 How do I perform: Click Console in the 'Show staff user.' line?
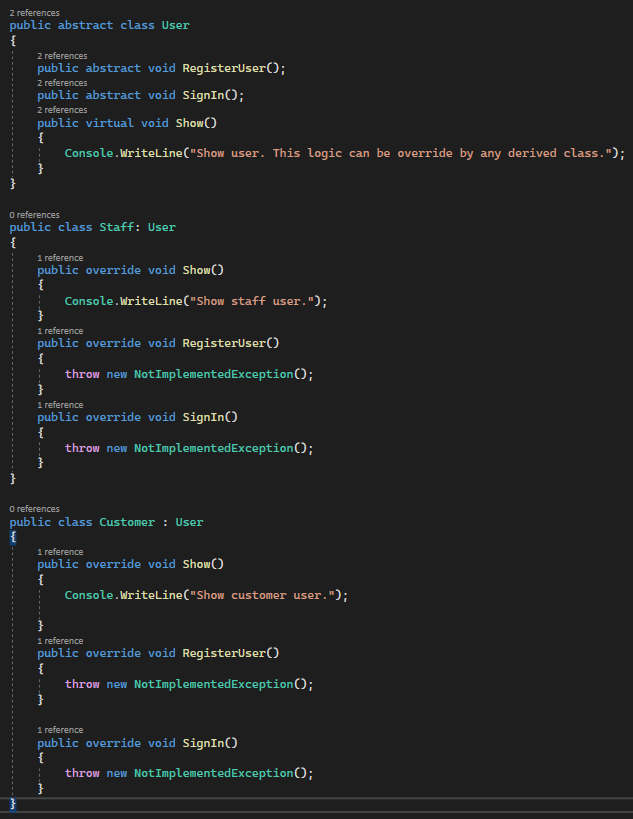pyautogui.click(x=89, y=301)
